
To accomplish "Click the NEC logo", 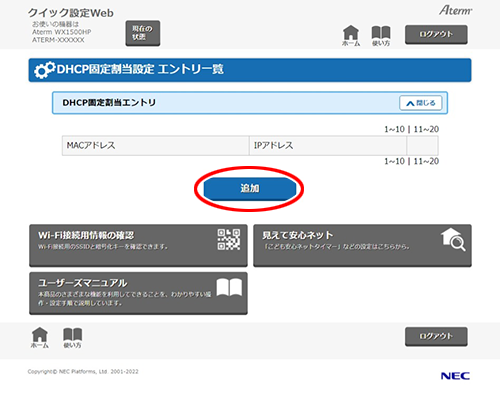I will coord(455,376).
